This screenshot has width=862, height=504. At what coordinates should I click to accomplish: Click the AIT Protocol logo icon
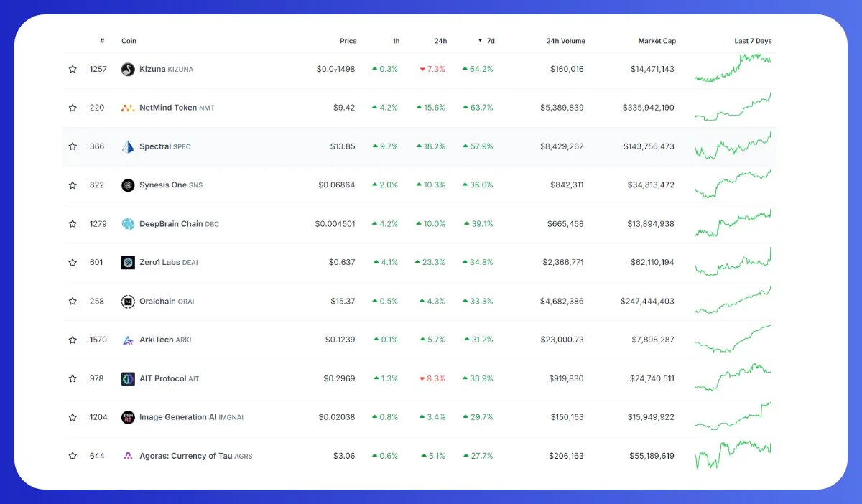point(128,379)
